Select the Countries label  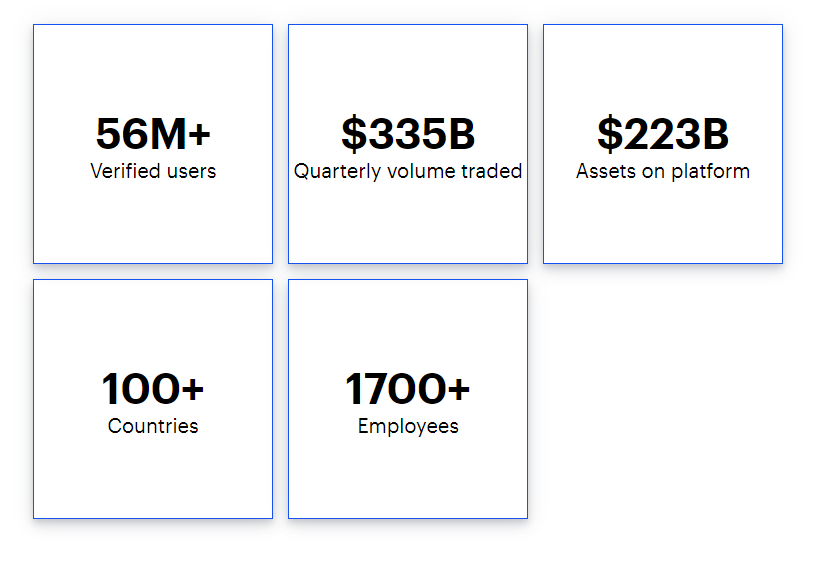(153, 426)
